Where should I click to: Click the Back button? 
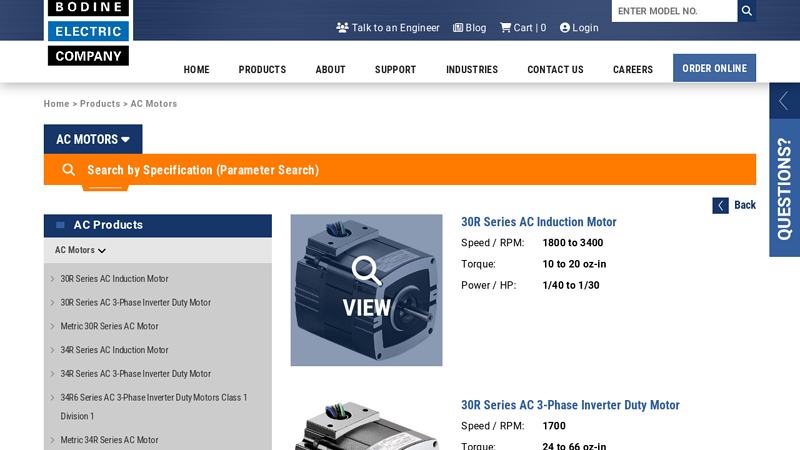(x=734, y=206)
